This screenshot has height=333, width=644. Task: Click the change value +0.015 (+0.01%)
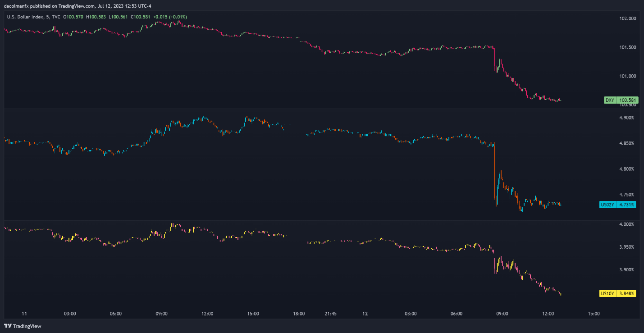(x=170, y=17)
